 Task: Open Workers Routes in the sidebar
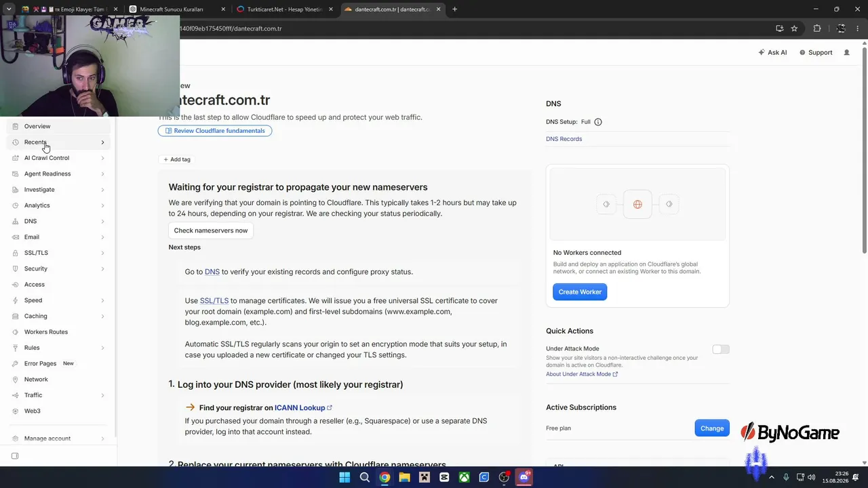58,332
